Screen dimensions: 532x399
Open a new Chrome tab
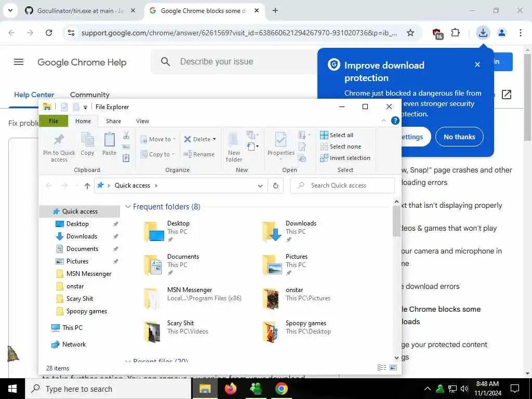pos(275,10)
